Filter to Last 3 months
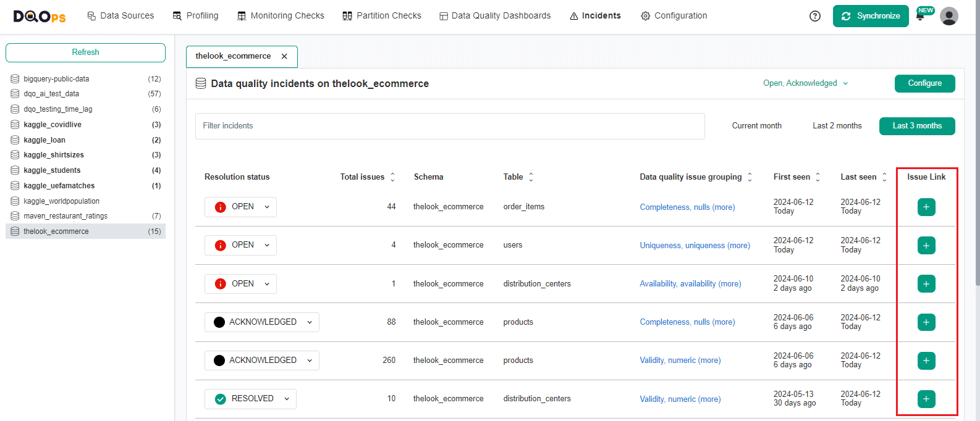This screenshot has height=421, width=980. [917, 126]
